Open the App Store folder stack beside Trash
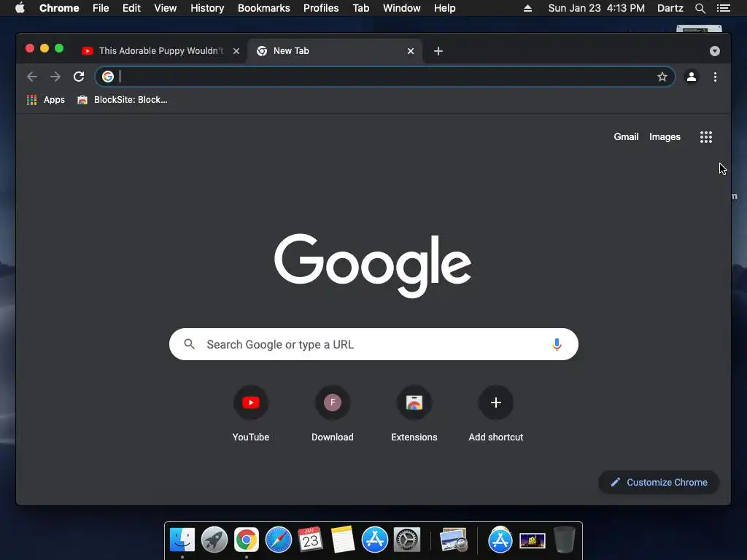Screen dimensions: 747x560 click(x=500, y=540)
